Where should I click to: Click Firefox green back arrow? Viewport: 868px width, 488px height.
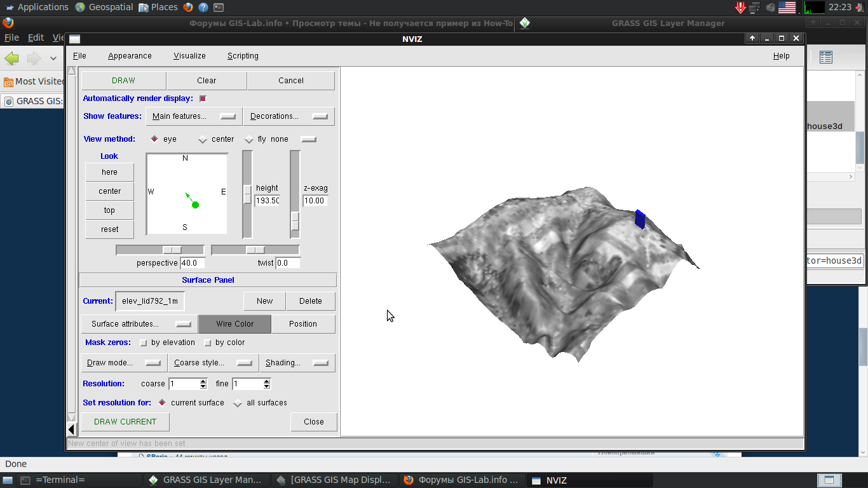click(x=11, y=58)
